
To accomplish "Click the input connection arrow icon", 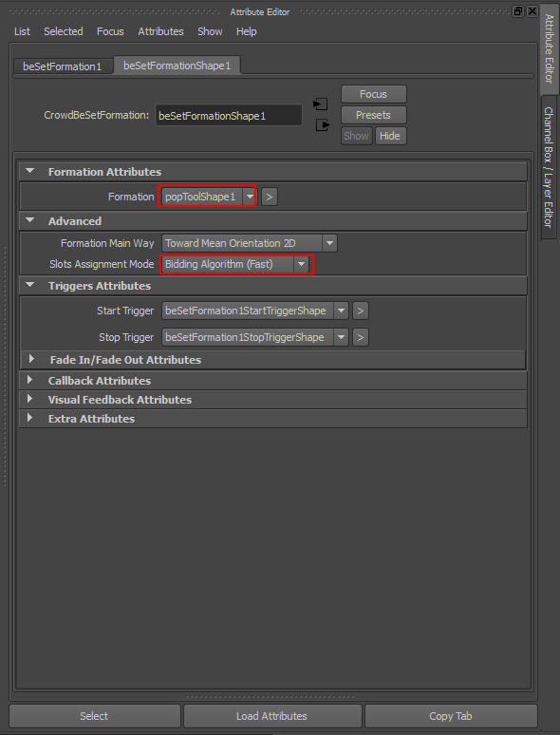I will tap(321, 104).
